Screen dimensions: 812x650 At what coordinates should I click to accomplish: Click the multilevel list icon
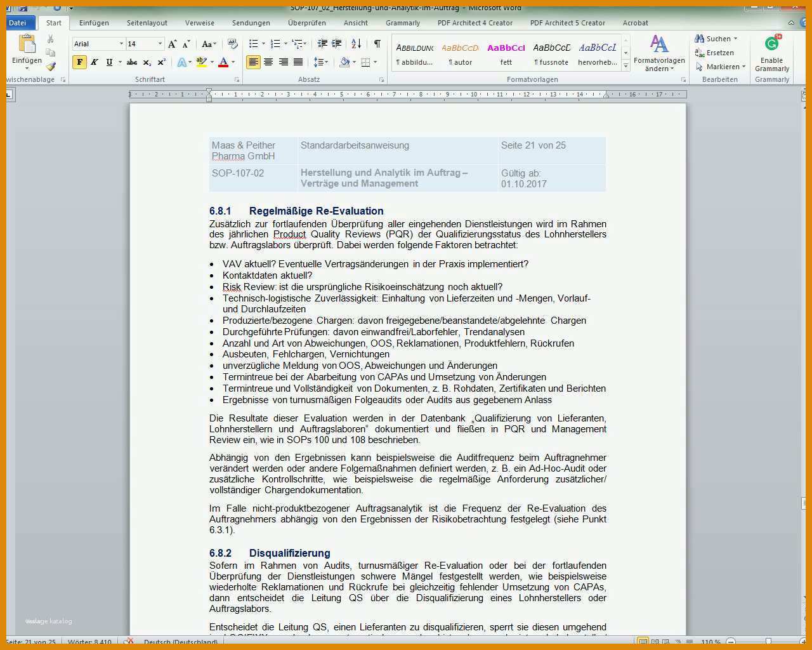pos(297,44)
